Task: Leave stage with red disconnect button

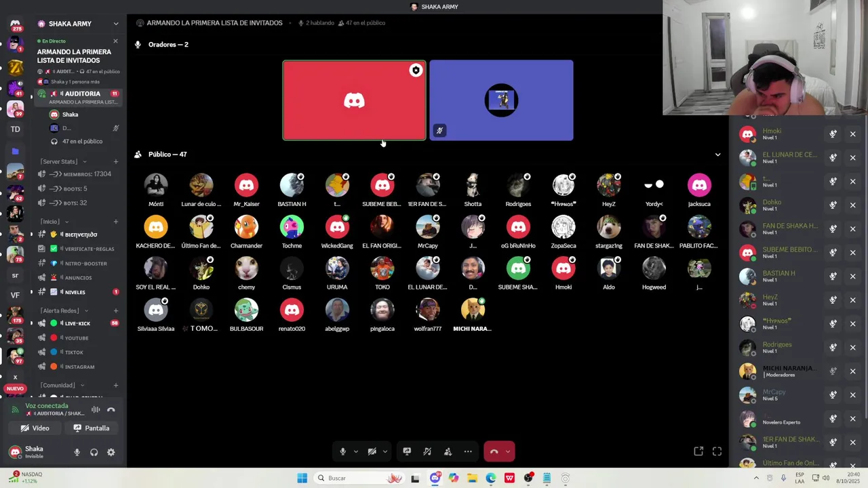Action: (494, 451)
